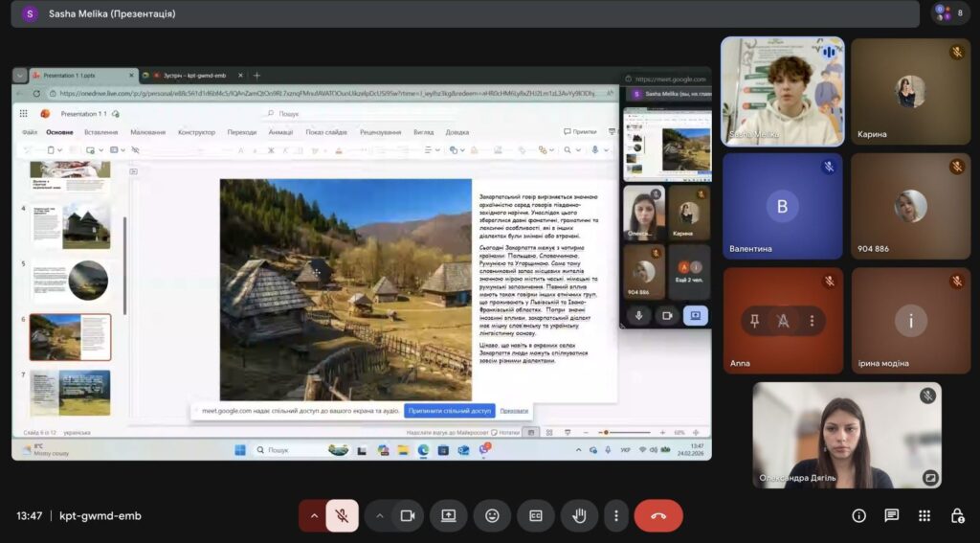Pin Anna's tile with the pin icon
This screenshot has height=543, width=980.
(x=754, y=321)
